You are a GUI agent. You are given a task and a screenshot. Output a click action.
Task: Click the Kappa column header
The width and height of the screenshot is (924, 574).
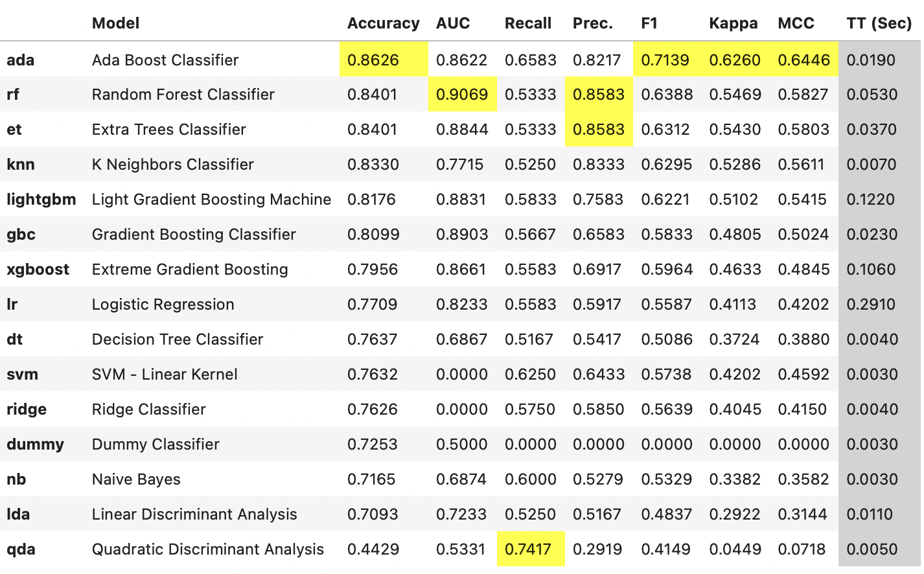(x=733, y=23)
